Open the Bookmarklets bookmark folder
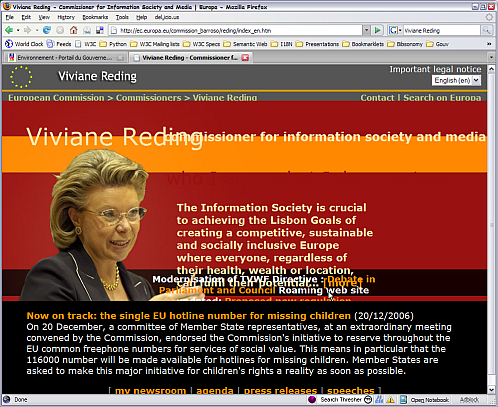This screenshot has height=407, width=498. 363,44
